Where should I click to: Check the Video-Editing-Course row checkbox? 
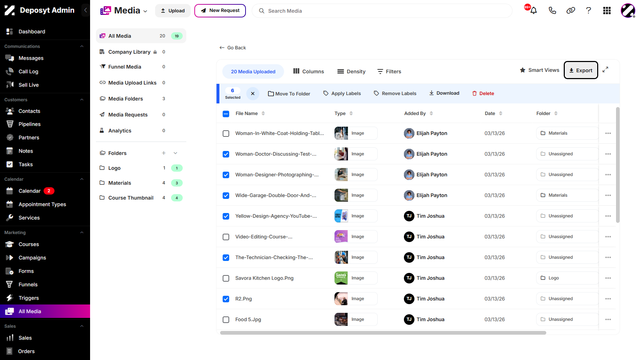tap(226, 237)
